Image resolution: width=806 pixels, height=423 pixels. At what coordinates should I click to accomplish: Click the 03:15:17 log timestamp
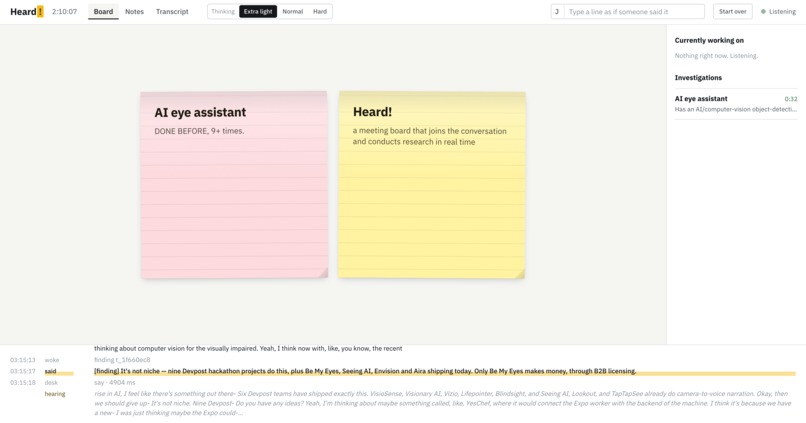point(23,371)
